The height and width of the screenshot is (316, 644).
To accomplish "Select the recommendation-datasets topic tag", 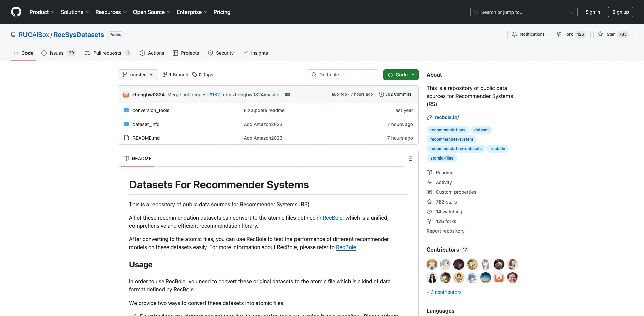I will tap(456, 149).
